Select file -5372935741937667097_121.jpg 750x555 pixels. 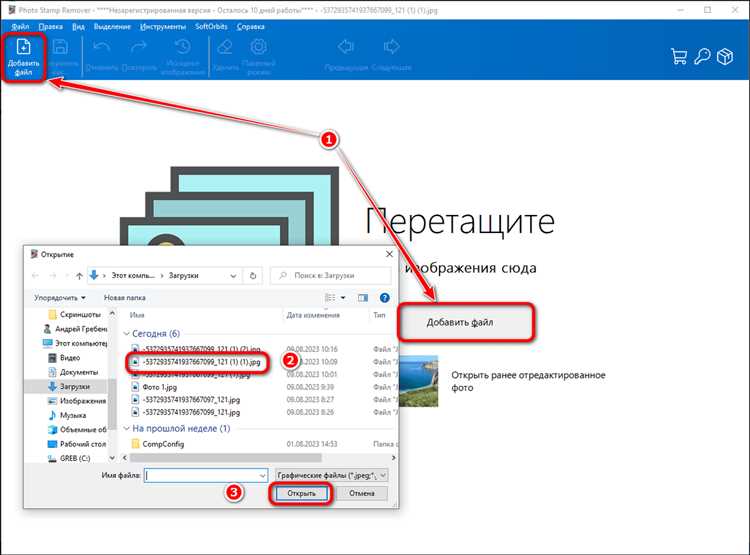(186, 399)
